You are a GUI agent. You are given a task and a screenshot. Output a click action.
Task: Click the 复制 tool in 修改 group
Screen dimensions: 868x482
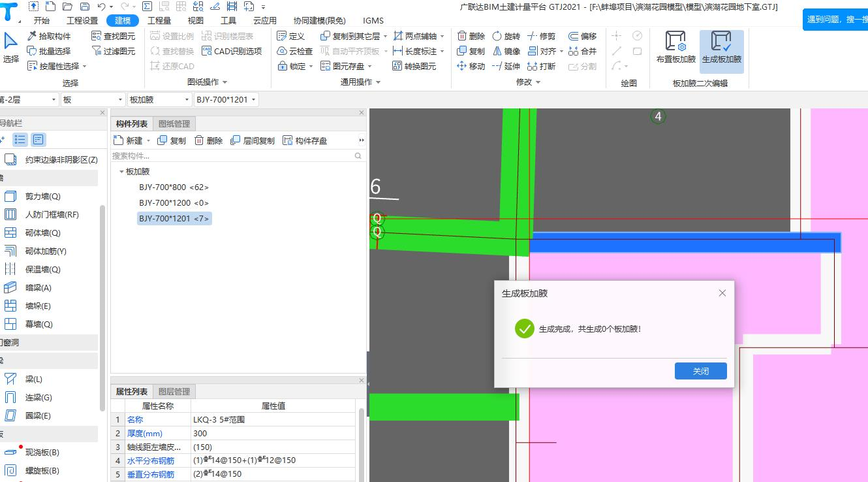471,51
